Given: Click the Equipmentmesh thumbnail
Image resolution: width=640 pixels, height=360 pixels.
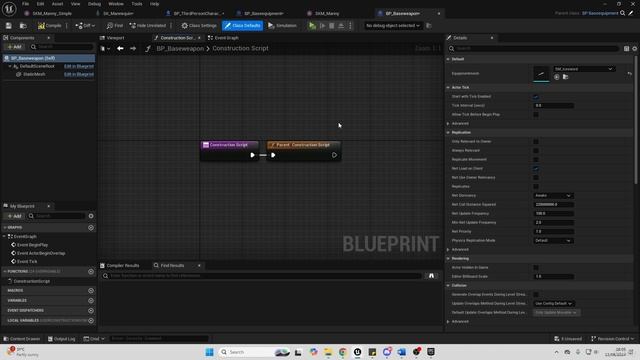Looking at the screenshot, I should (x=541, y=73).
